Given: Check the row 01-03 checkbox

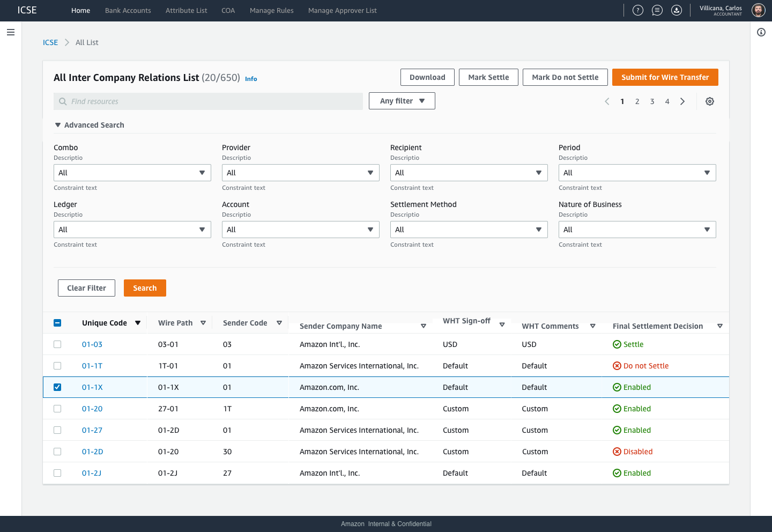Looking at the screenshot, I should (57, 344).
